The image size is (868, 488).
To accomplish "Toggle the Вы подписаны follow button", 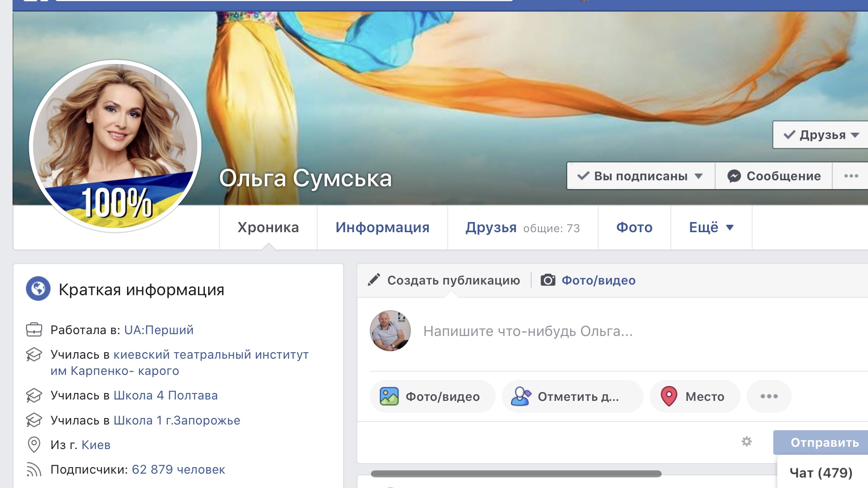I will tap(640, 176).
